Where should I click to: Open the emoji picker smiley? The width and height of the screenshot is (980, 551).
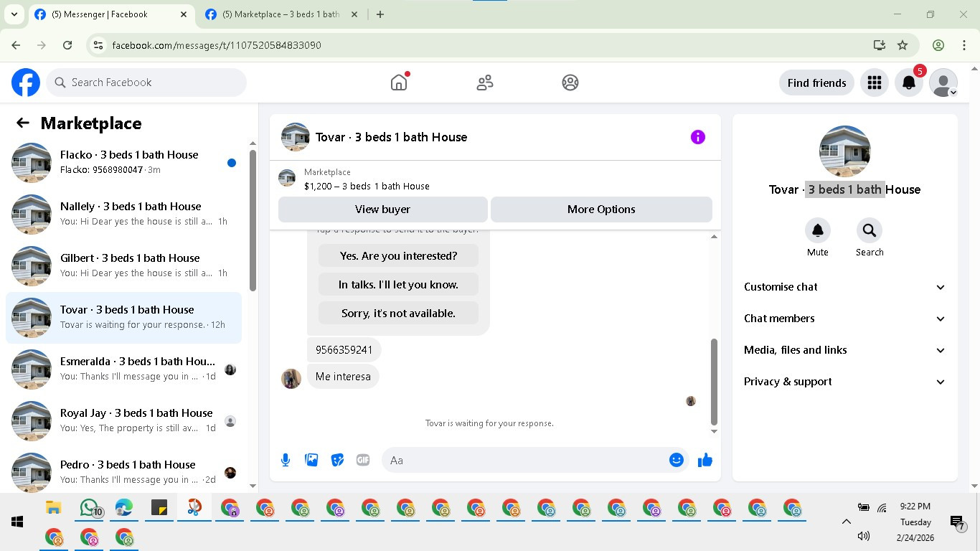click(x=677, y=460)
